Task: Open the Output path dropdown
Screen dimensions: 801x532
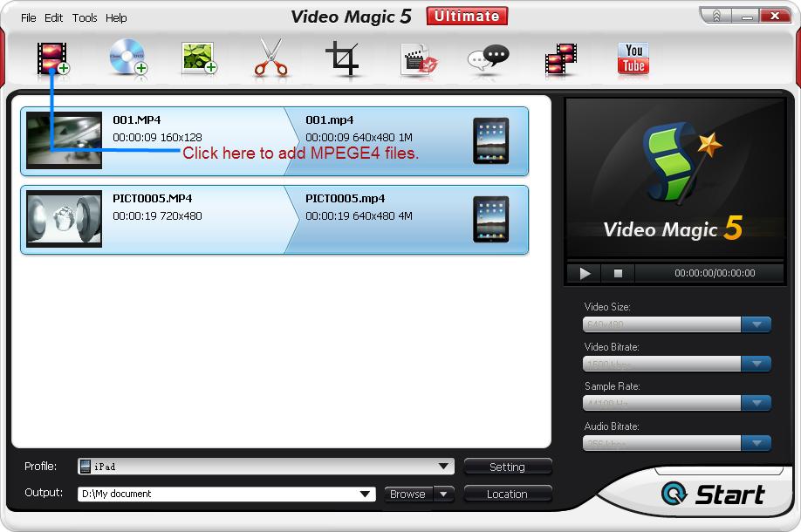Action: [x=365, y=494]
